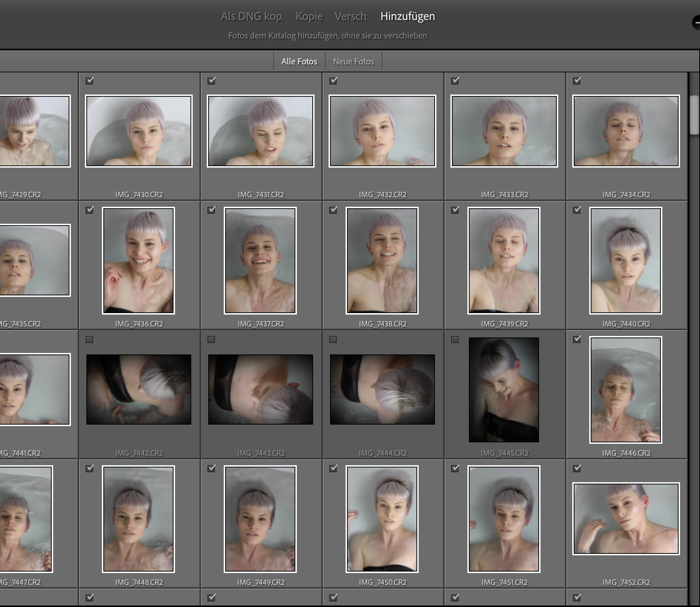Click the dimmed IMG_7443.CR2 thumbnail
The width and height of the screenshot is (700, 607).
pos(261,390)
